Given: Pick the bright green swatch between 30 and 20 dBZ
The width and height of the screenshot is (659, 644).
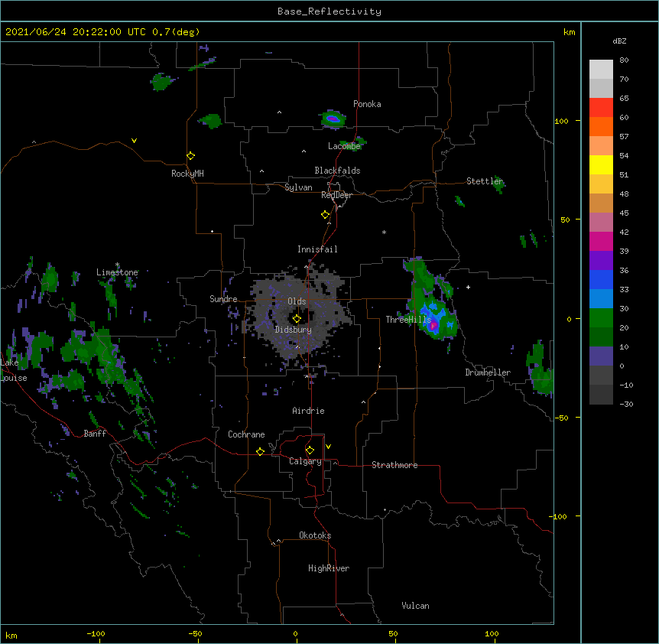Looking at the screenshot, I should pos(601,318).
